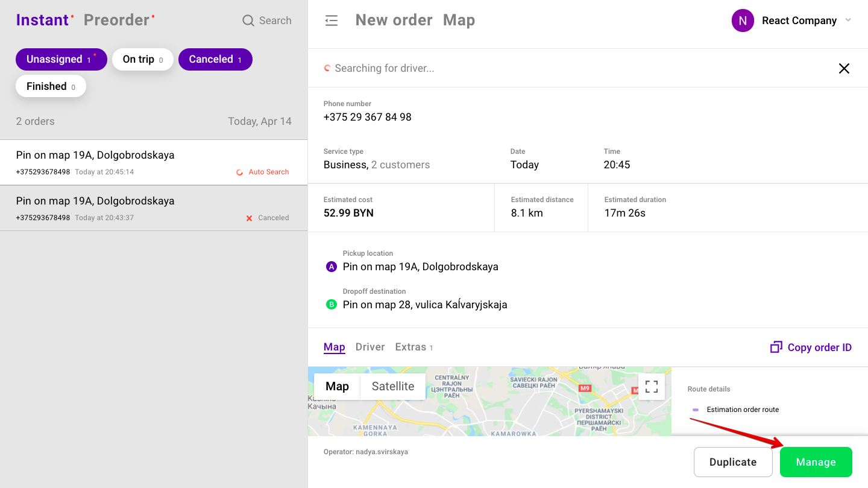Toggle the Finished filter chip
The height and width of the screenshot is (488, 868).
pos(51,86)
